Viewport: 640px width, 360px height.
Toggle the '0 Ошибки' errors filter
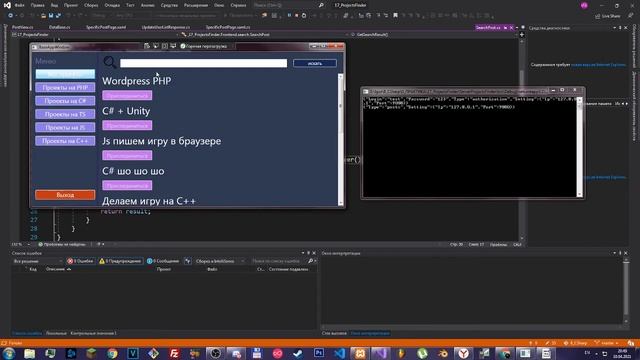80,261
